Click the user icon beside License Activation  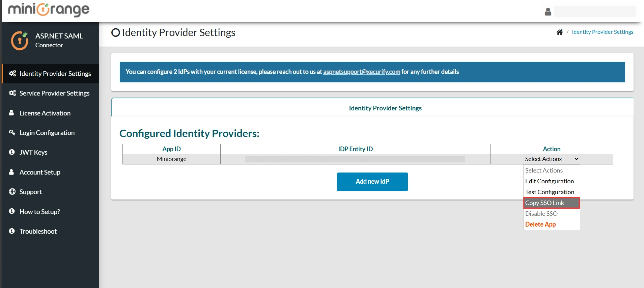11,113
